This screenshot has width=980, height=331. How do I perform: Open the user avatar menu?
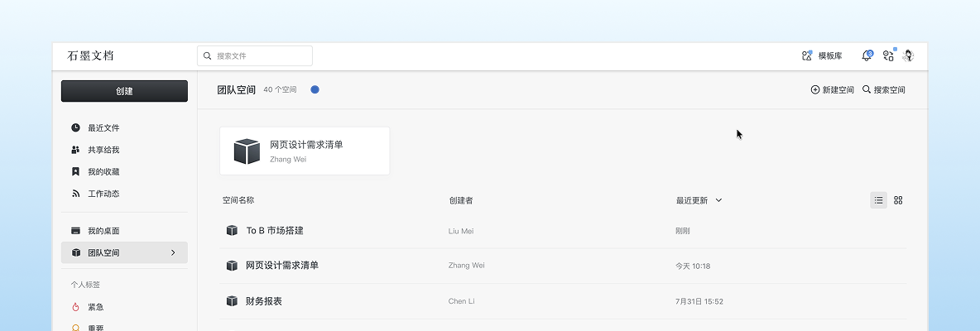pyautogui.click(x=908, y=55)
